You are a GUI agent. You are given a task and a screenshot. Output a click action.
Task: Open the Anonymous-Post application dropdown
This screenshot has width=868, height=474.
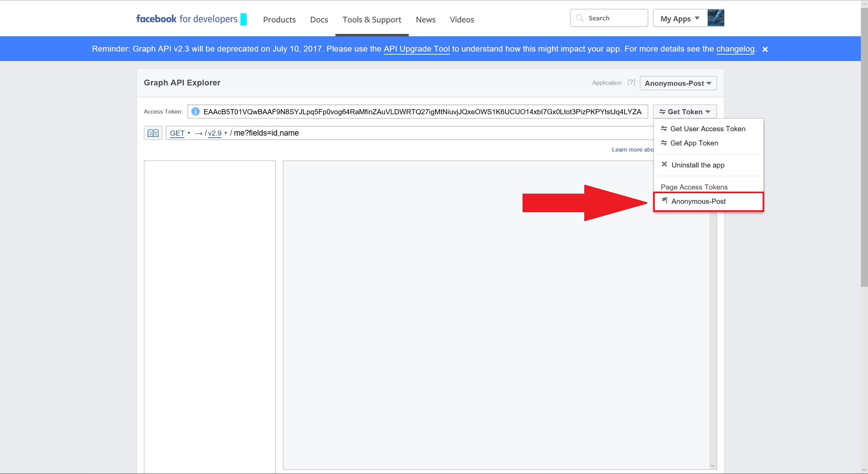[x=678, y=83]
